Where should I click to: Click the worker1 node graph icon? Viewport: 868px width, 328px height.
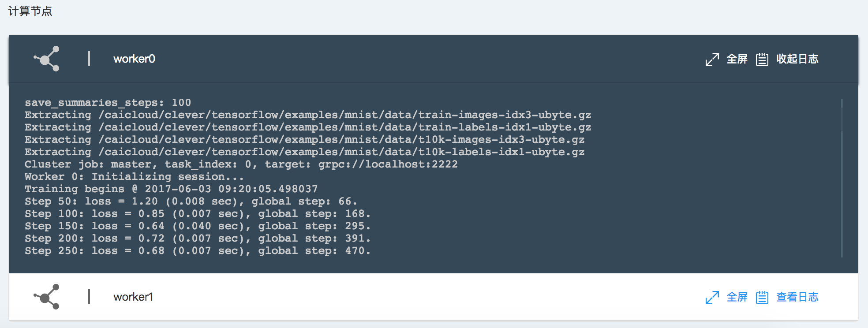pos(47,297)
